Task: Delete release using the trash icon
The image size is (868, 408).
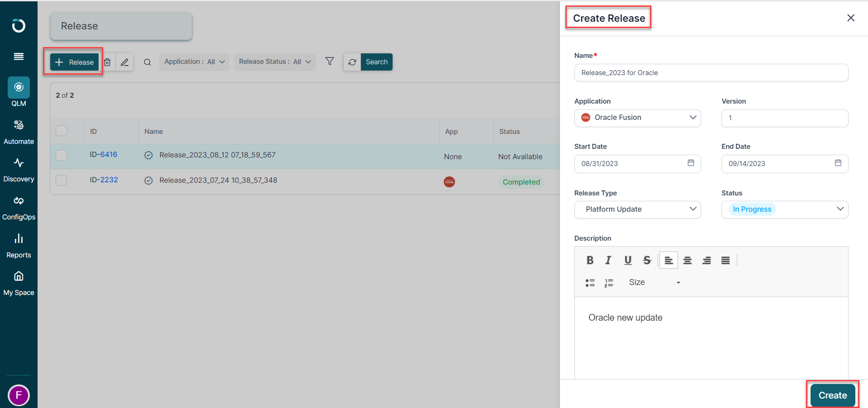Action: click(107, 62)
